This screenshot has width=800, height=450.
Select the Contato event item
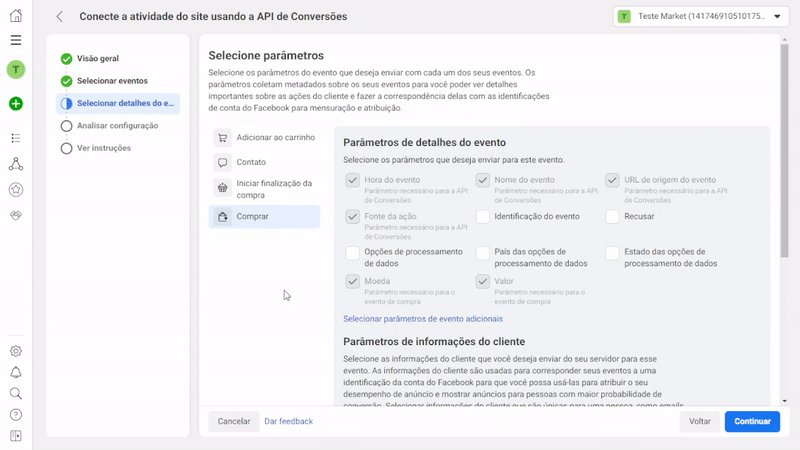pyautogui.click(x=251, y=162)
